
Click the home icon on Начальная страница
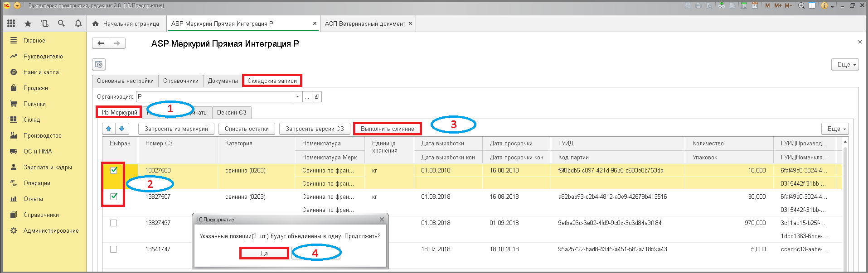95,24
